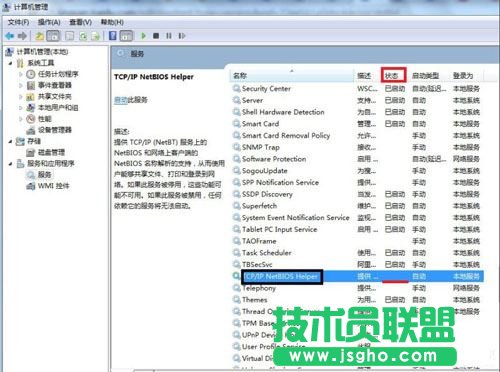
Task: Collapse the 服务和应用程序 tree node
Action: point(11,164)
